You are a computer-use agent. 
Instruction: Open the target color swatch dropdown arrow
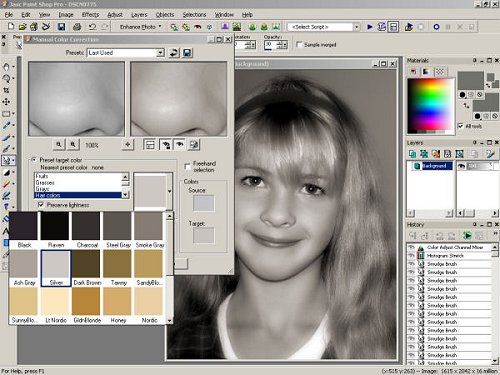pyautogui.click(x=169, y=191)
